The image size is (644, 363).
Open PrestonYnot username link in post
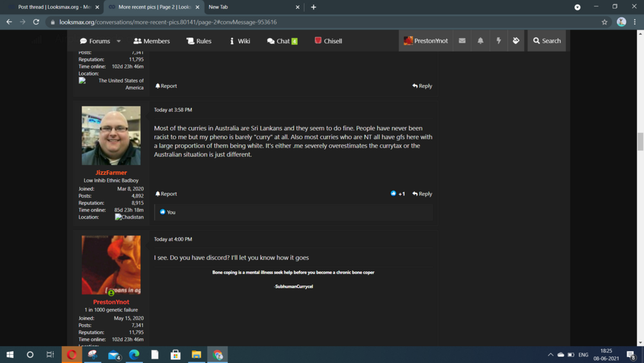tap(111, 302)
